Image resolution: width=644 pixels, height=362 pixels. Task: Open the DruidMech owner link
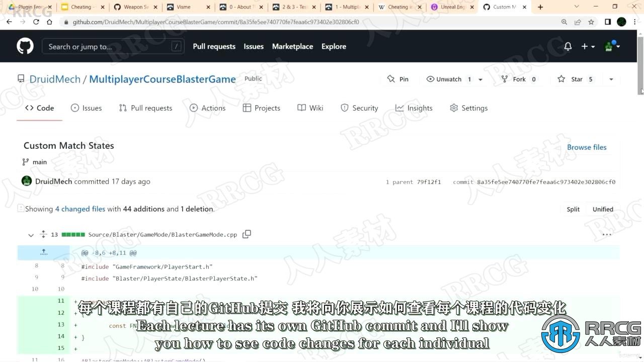(55, 79)
